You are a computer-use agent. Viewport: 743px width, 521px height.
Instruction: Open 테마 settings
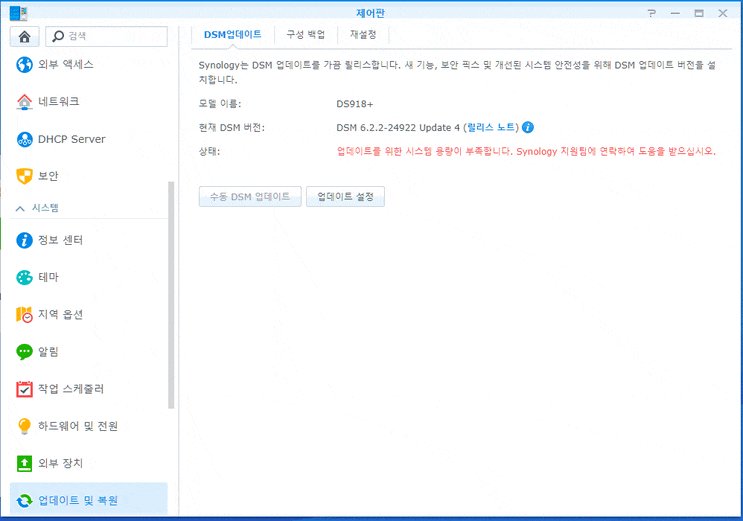(x=89, y=277)
